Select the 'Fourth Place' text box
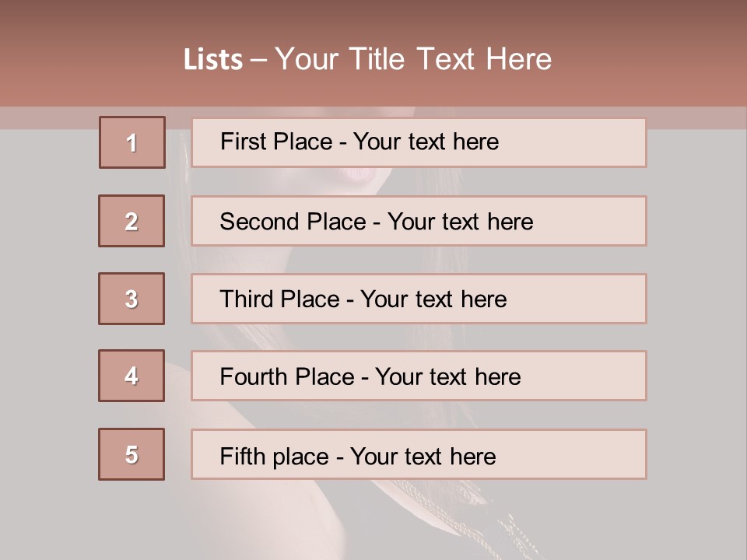This screenshot has height=560, width=747. pyautogui.click(x=419, y=376)
